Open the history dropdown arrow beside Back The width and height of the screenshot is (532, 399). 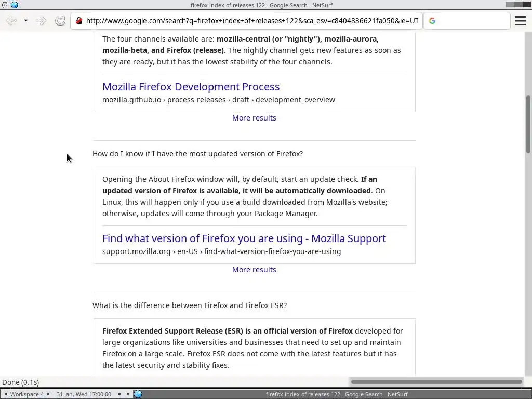(26, 21)
